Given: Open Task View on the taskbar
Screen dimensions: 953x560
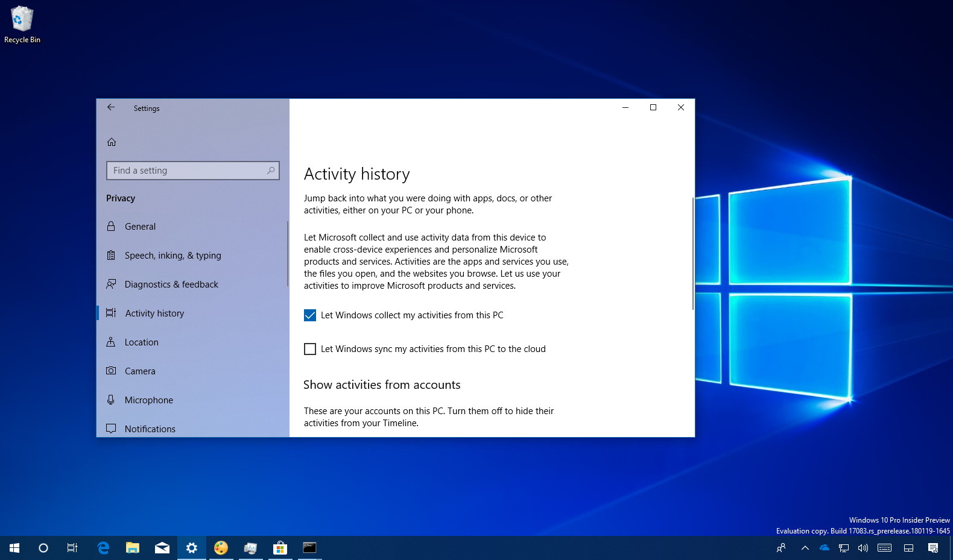Looking at the screenshot, I should pos(72,548).
